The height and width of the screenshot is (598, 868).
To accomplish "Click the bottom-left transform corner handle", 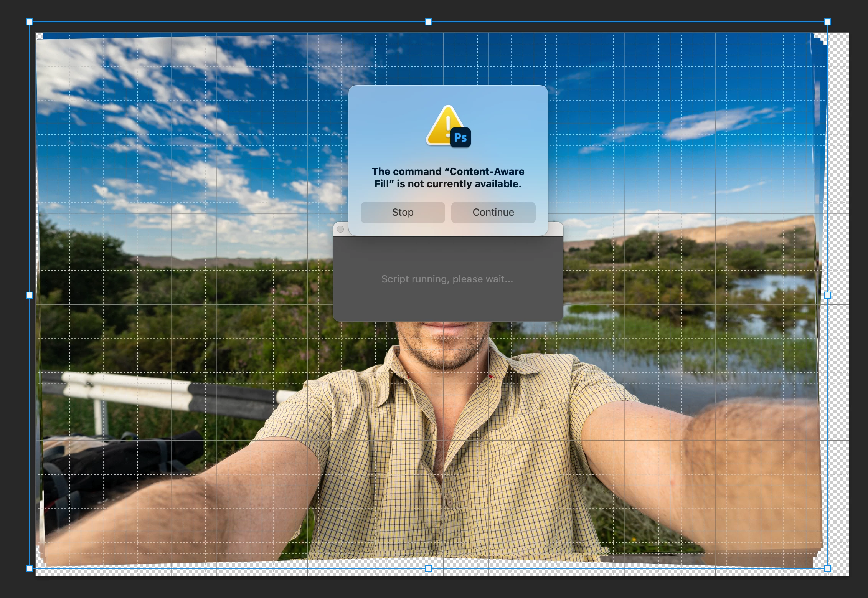I will (x=30, y=568).
